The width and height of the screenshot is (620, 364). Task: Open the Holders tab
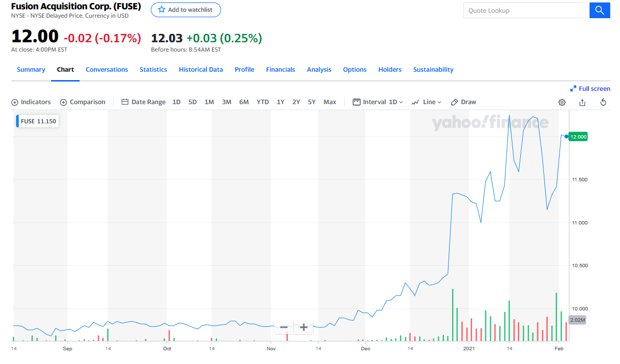coord(390,70)
